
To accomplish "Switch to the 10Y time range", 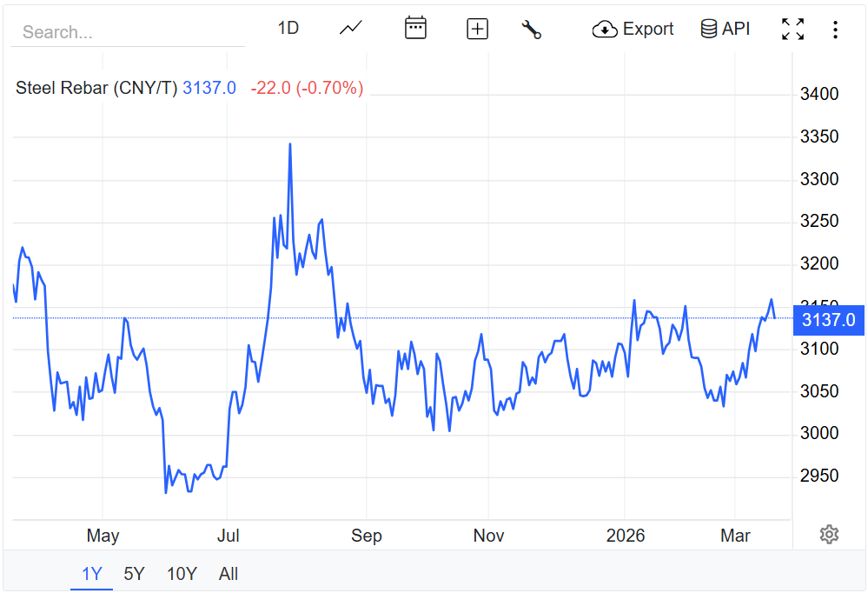I will (x=182, y=574).
